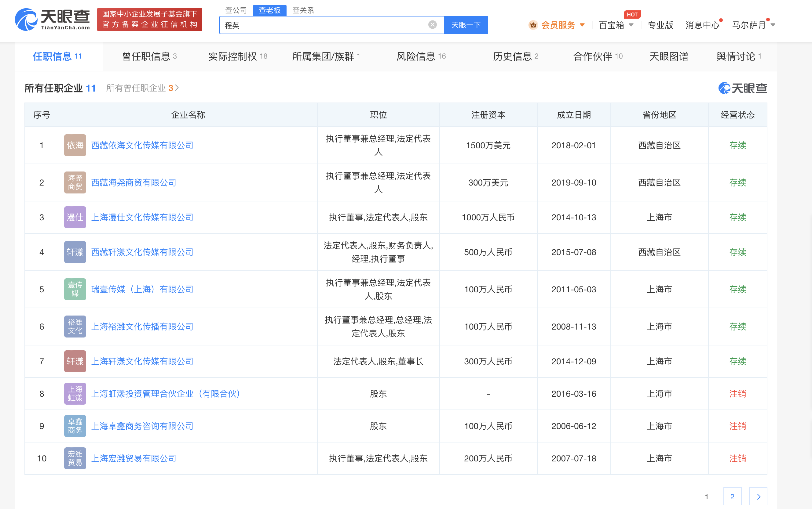Go to page 2 of results
Screen dimensions: 812x509
pos(732,496)
